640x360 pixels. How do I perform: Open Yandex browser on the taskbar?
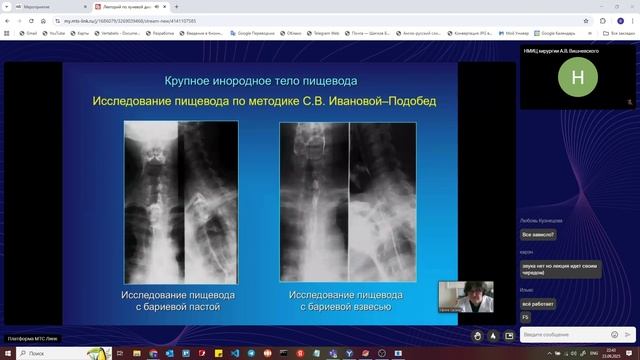(x=300, y=353)
